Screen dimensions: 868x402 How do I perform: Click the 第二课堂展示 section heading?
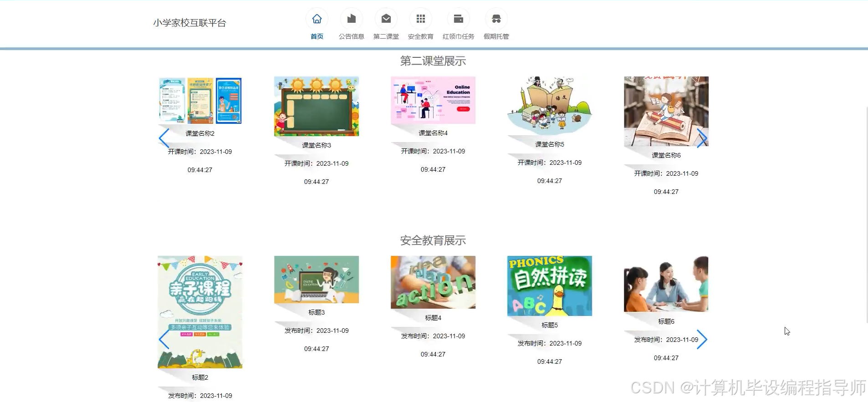click(x=433, y=61)
